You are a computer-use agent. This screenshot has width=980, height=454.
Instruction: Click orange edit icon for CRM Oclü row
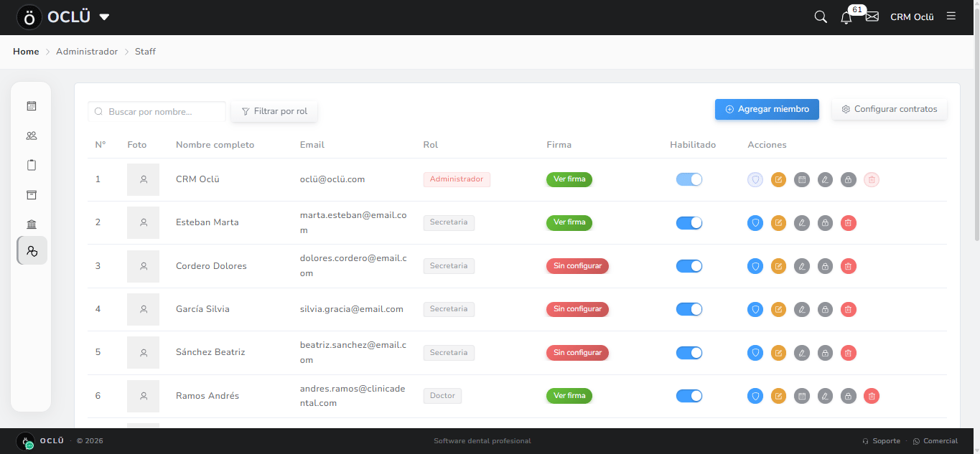[779, 180]
